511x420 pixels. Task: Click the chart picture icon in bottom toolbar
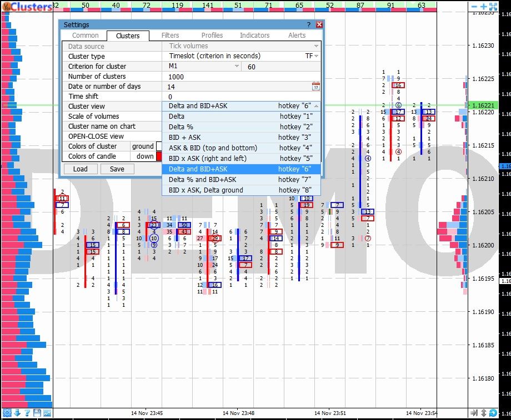47,413
